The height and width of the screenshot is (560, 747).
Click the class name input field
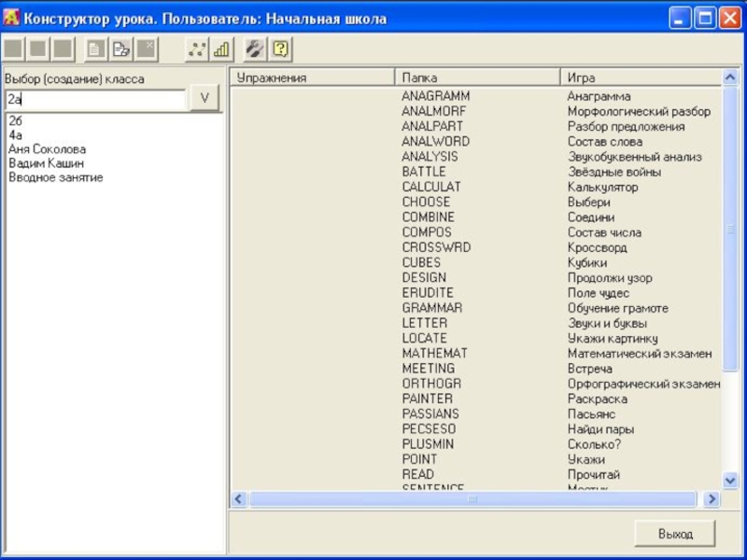click(95, 99)
